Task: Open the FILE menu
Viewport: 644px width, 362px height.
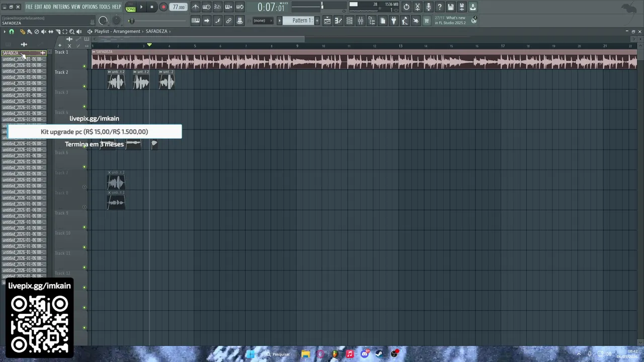Action: click(x=29, y=7)
